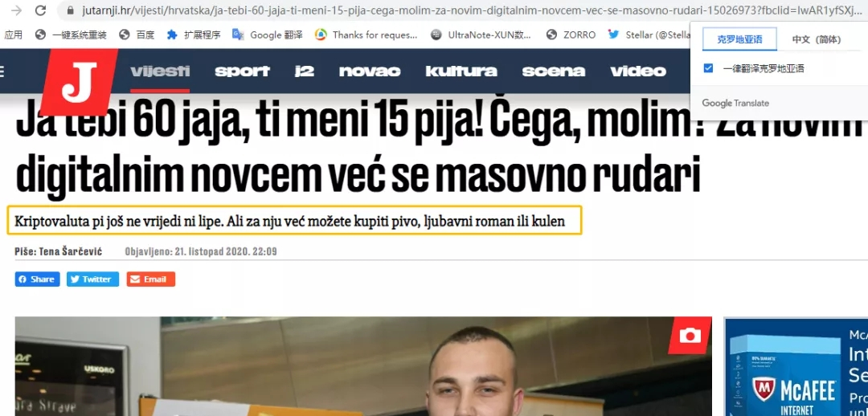Open the ZORRO bookmark
The height and width of the screenshot is (416, 868).
571,35
